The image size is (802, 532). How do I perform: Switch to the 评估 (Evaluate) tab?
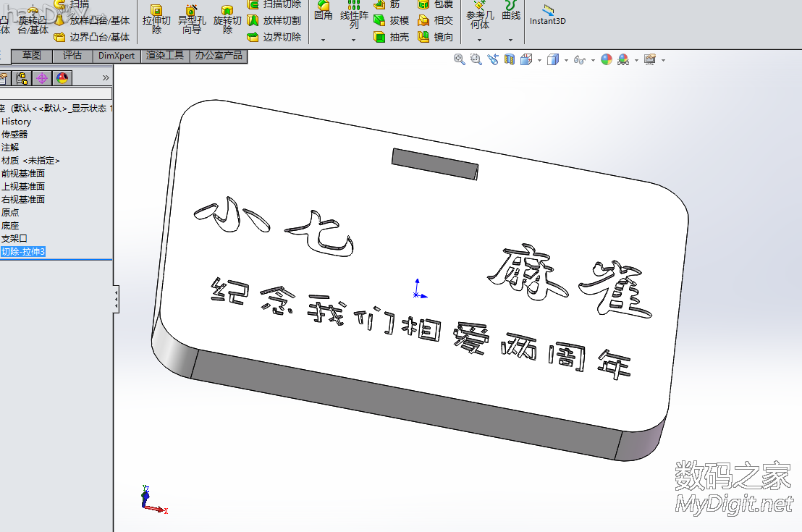pyautogui.click(x=72, y=56)
